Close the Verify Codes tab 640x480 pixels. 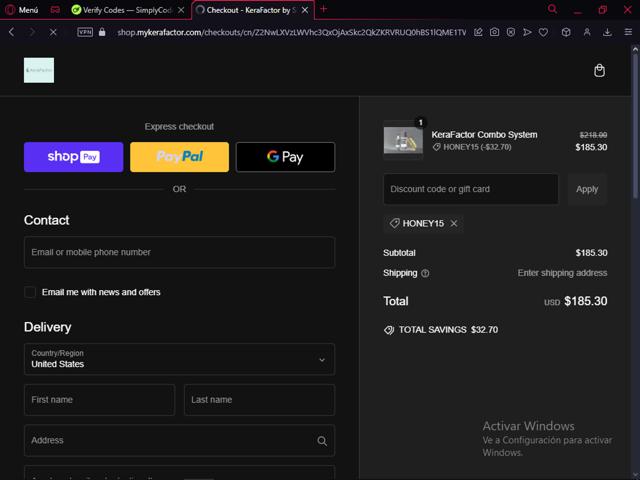tap(181, 10)
